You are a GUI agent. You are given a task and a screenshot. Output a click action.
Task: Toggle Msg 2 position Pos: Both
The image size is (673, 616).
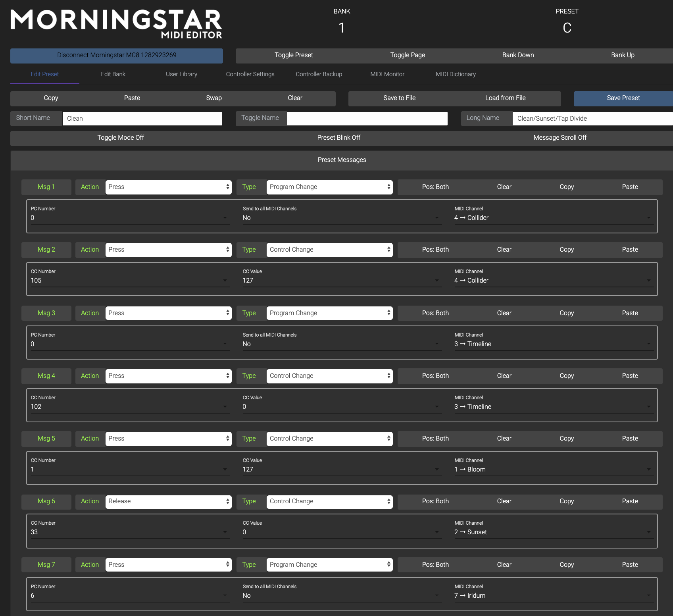[435, 250]
